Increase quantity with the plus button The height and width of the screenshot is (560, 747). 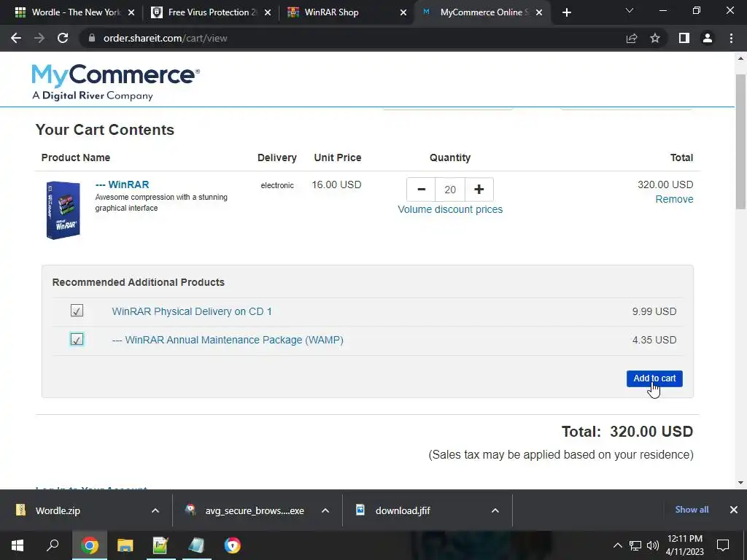tap(479, 190)
